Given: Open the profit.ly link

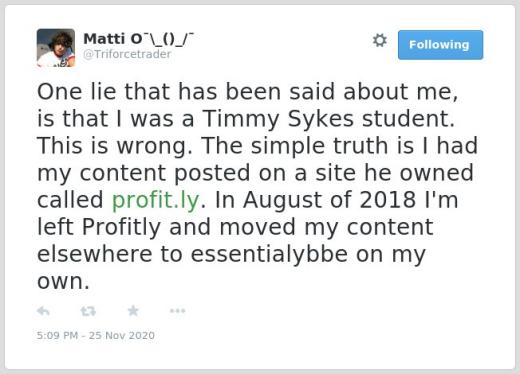Looking at the screenshot, I should [x=156, y=200].
